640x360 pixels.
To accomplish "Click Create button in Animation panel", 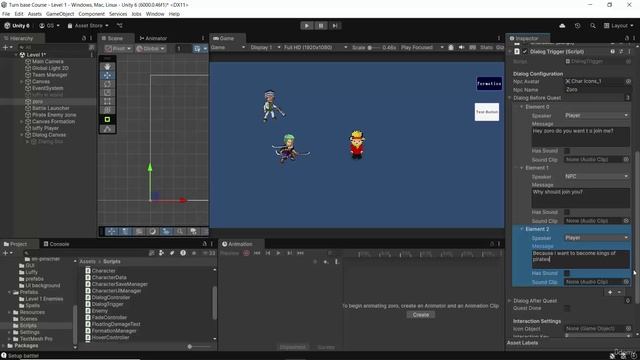I will [x=420, y=315].
